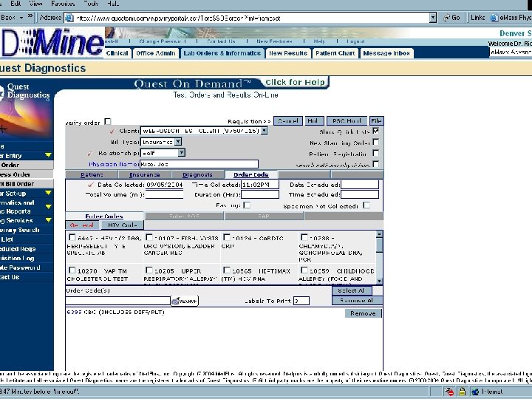Viewport: 532px width, 399px height.
Task: Open the Favorites browser menu
Action: [63, 4]
